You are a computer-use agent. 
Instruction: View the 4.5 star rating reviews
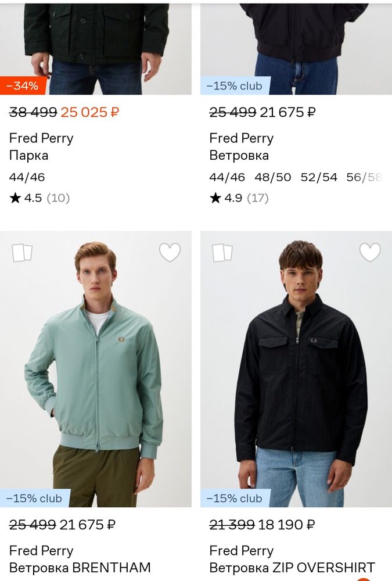pyautogui.click(x=39, y=198)
